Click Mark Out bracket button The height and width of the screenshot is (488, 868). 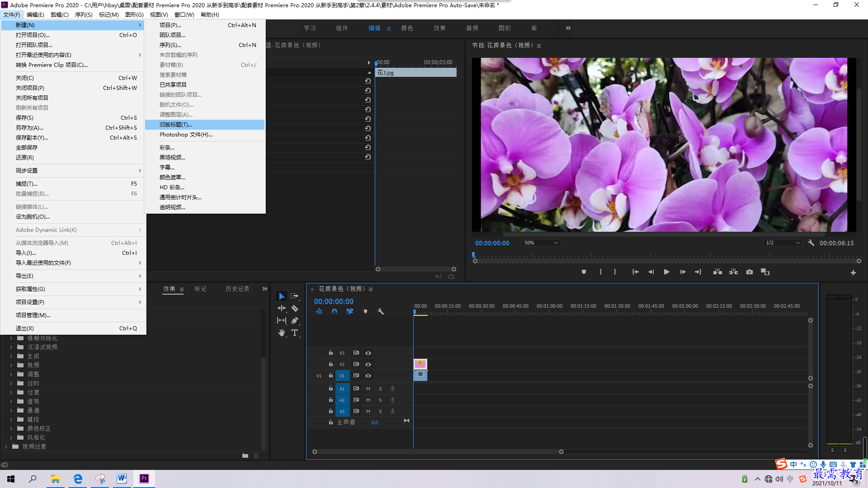tap(615, 272)
